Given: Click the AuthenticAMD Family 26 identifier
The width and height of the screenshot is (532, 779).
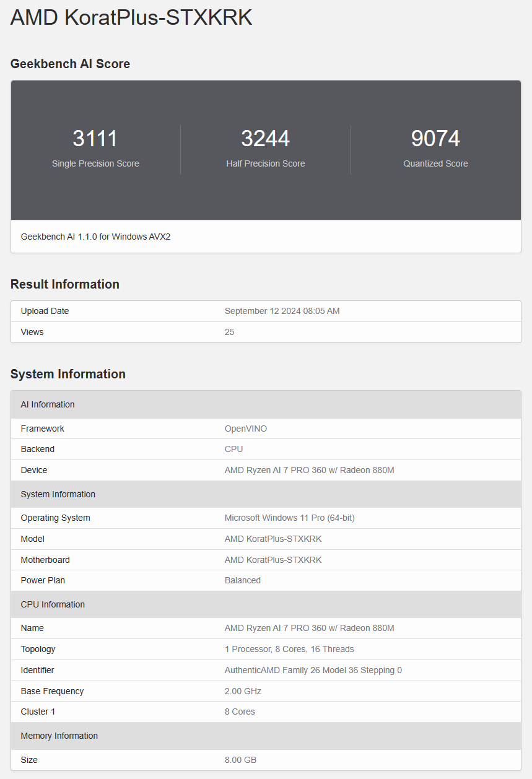Looking at the screenshot, I should [313, 670].
